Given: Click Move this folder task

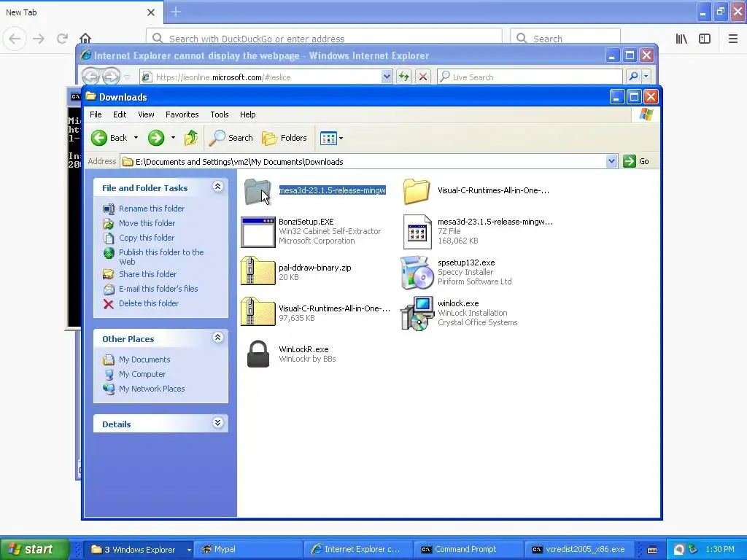Looking at the screenshot, I should pos(147,223).
